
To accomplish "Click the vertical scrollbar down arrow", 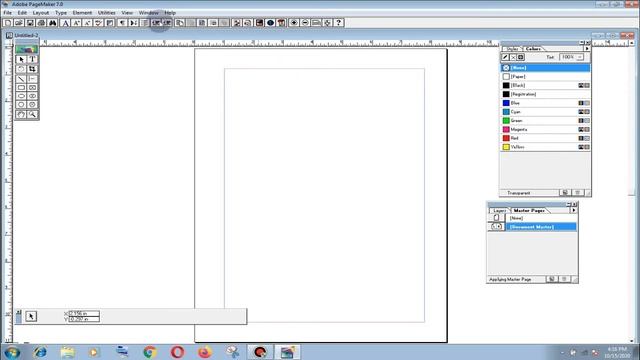I will point(632,340).
